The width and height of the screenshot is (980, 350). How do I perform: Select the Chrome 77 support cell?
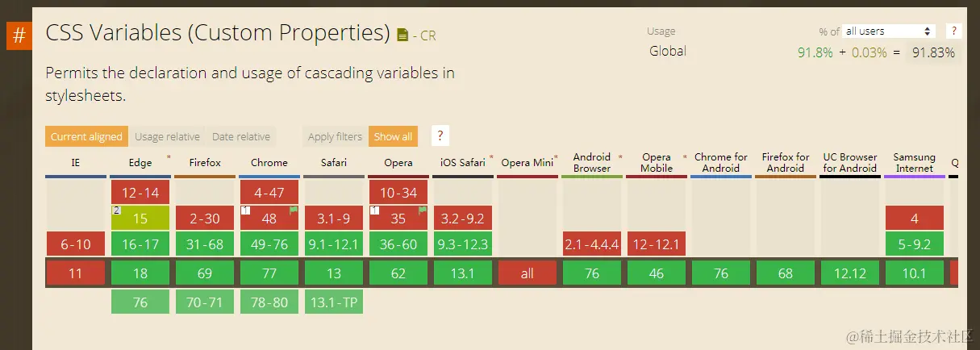pyautogui.click(x=269, y=273)
